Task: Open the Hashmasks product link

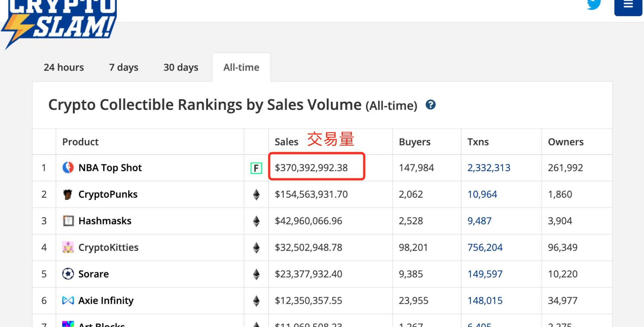Action: pyautogui.click(x=105, y=221)
